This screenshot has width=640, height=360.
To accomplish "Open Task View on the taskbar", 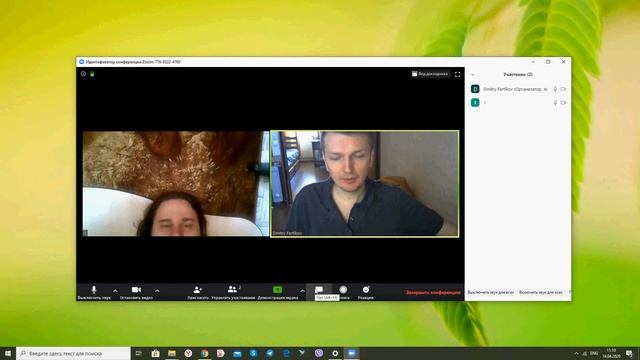I will click(x=139, y=353).
